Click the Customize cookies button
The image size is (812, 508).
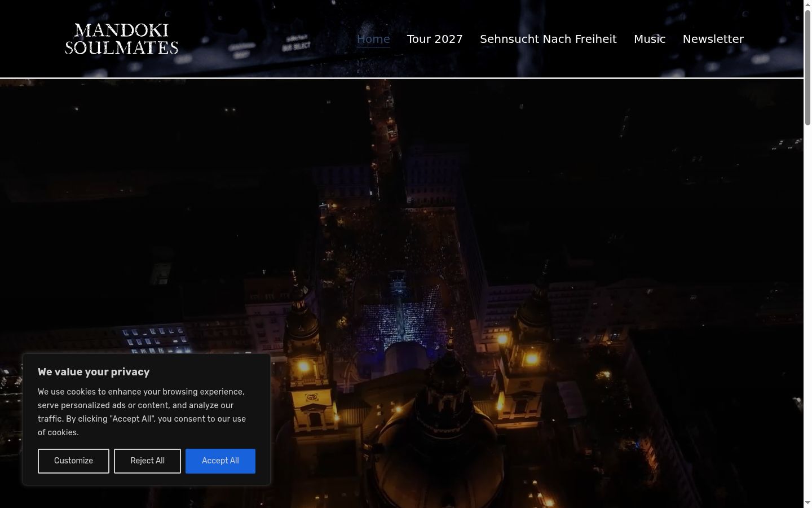(73, 461)
